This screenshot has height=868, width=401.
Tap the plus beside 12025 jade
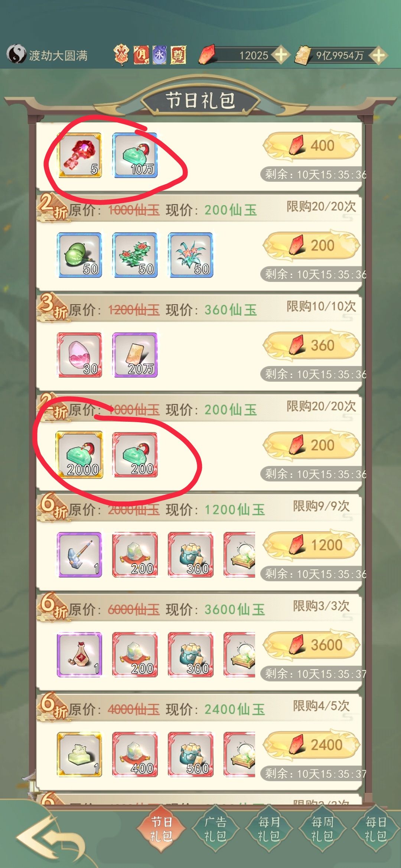[x=281, y=55]
